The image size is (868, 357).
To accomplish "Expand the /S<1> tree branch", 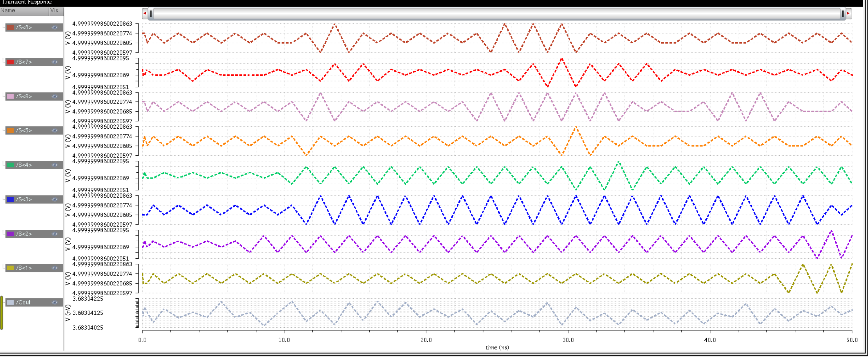I will [3, 267].
